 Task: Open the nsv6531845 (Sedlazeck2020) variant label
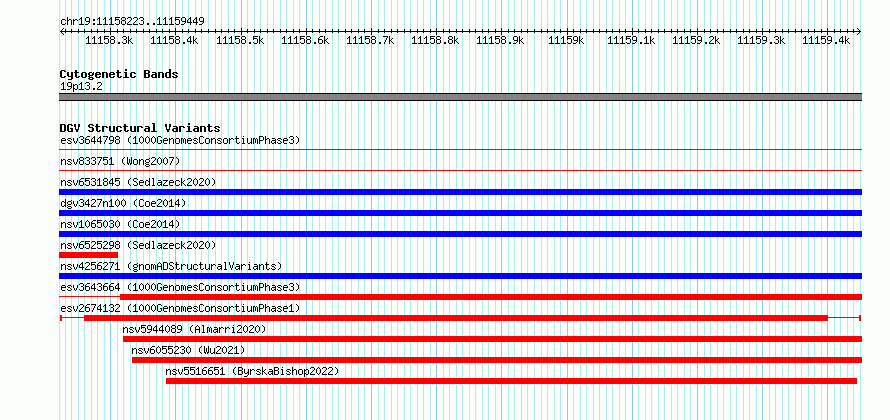point(138,182)
